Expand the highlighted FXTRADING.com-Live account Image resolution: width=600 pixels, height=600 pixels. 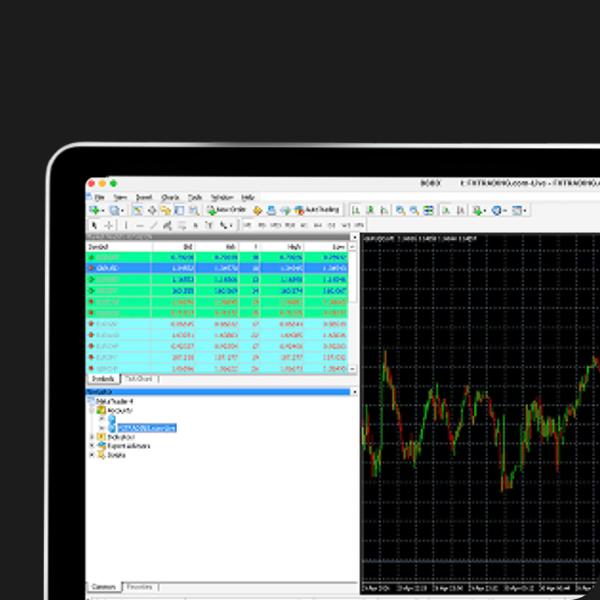(x=102, y=428)
